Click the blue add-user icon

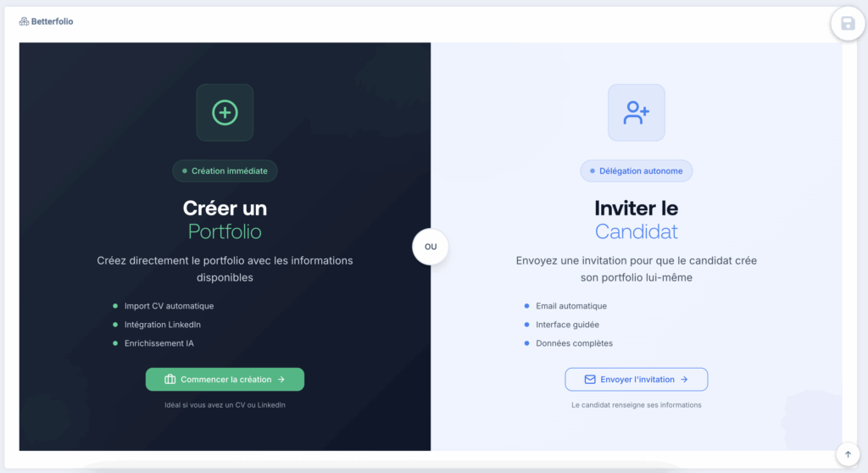pyautogui.click(x=636, y=113)
